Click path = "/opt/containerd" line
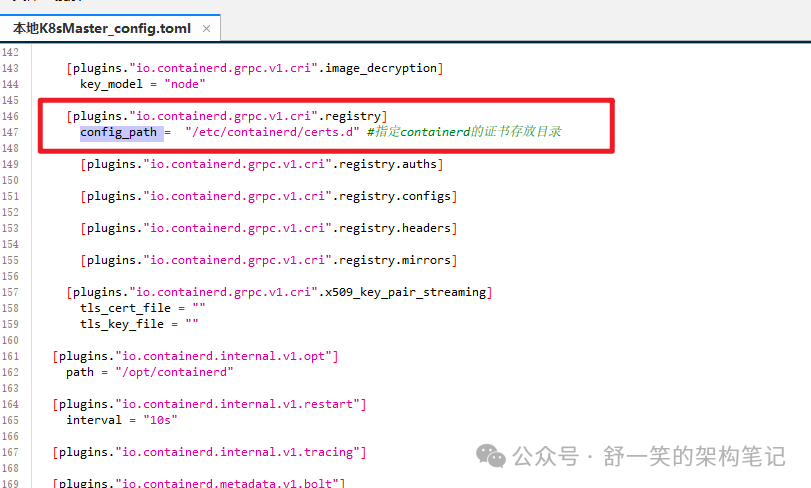811x488 pixels. (149, 372)
